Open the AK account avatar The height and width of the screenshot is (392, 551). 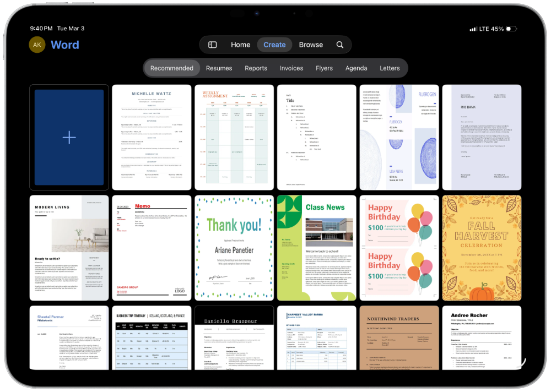pos(36,45)
